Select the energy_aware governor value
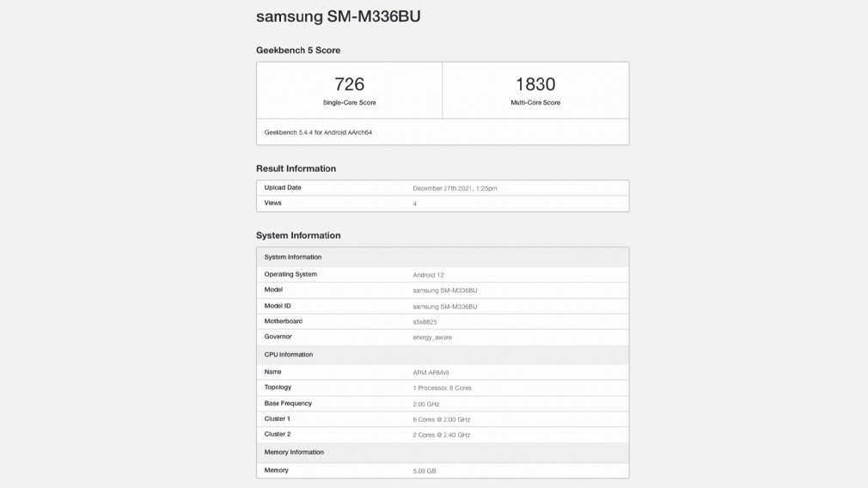This screenshot has width=868, height=488. (431, 338)
